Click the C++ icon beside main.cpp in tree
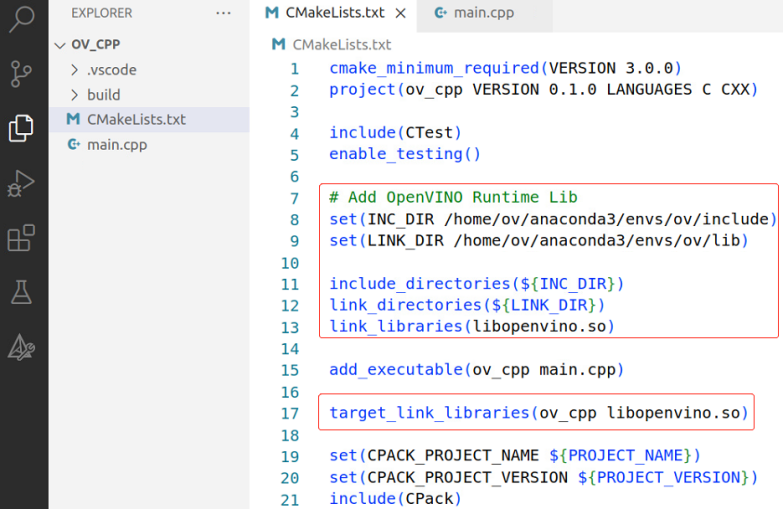Image resolution: width=783 pixels, height=509 pixels. click(74, 144)
